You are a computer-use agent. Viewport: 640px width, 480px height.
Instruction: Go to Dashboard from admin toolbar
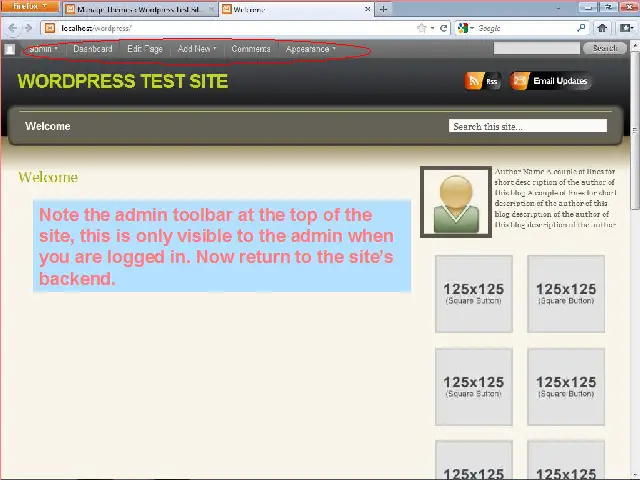coord(93,49)
